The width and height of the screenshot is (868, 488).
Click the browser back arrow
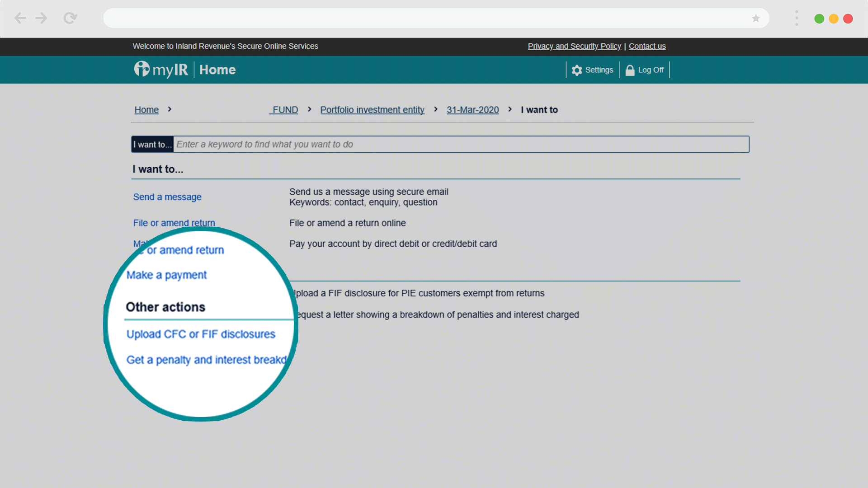click(20, 18)
